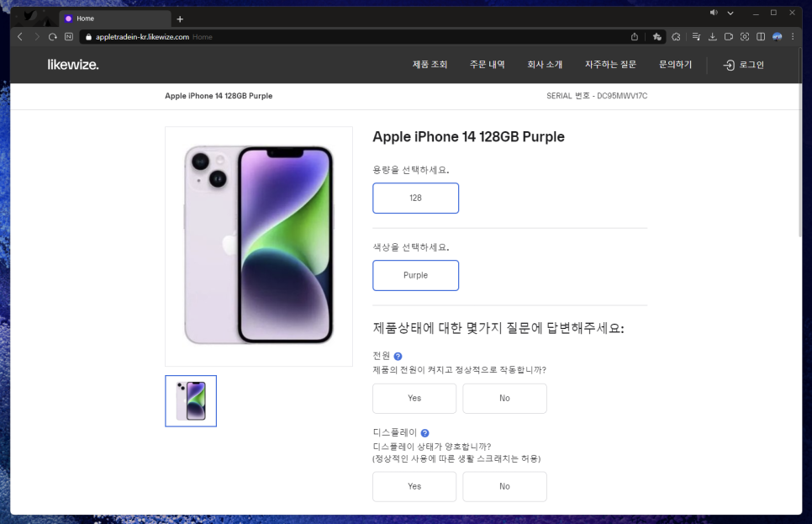Viewport: 812px width, 524px height.
Task: Click the help icon next to 디스플레이
Action: tap(424, 433)
